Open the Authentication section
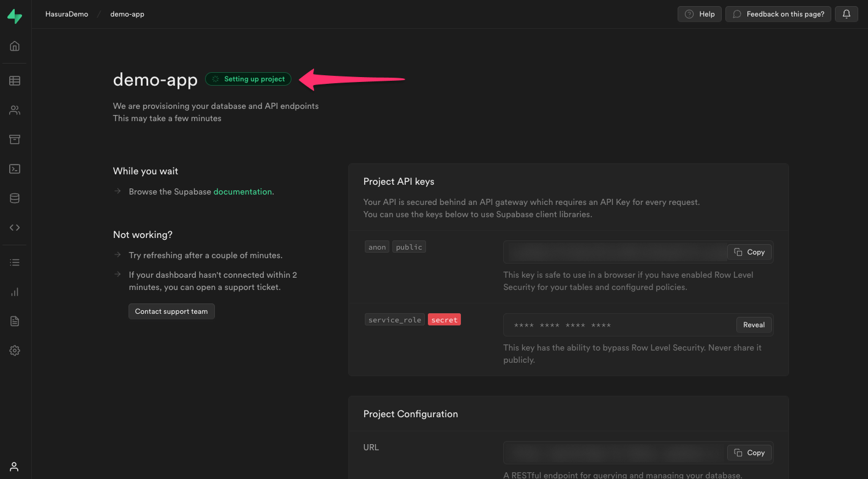868x479 pixels. pyautogui.click(x=14, y=110)
